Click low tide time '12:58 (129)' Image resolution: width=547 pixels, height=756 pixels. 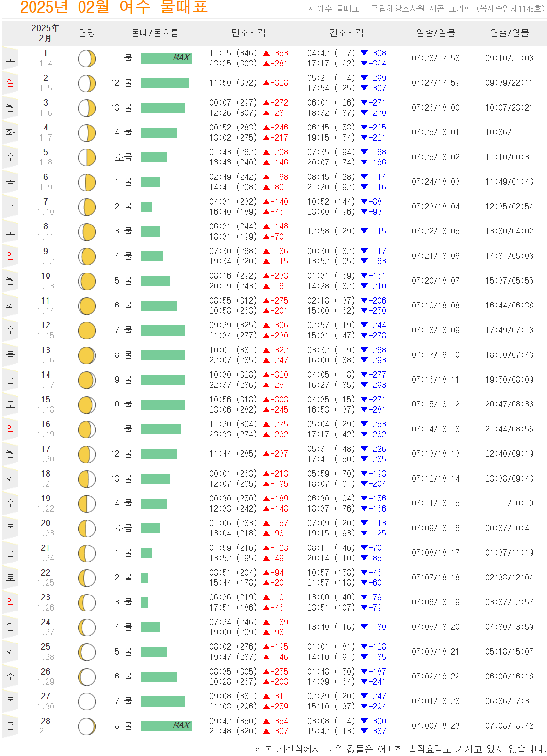pyautogui.click(x=331, y=231)
